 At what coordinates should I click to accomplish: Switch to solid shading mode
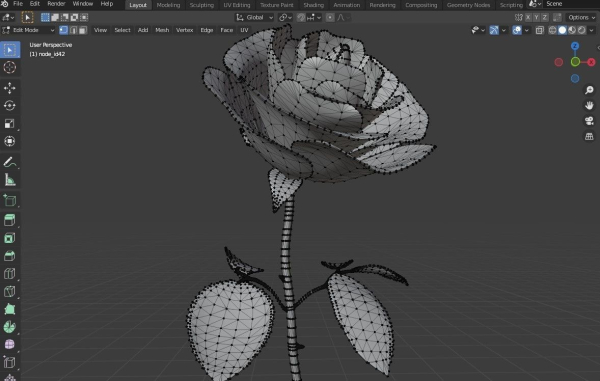coord(562,30)
